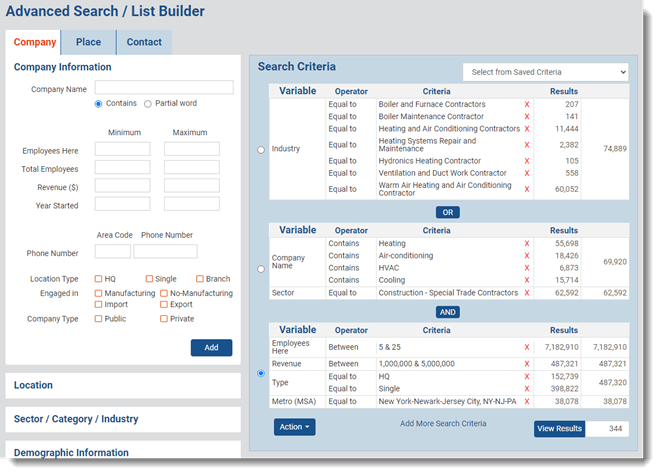660x475 pixels.
Task: Switch to the Place tab
Action: pos(88,42)
